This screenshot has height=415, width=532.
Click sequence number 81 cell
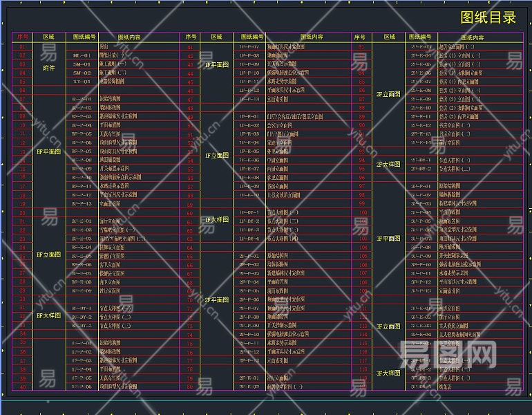point(360,46)
